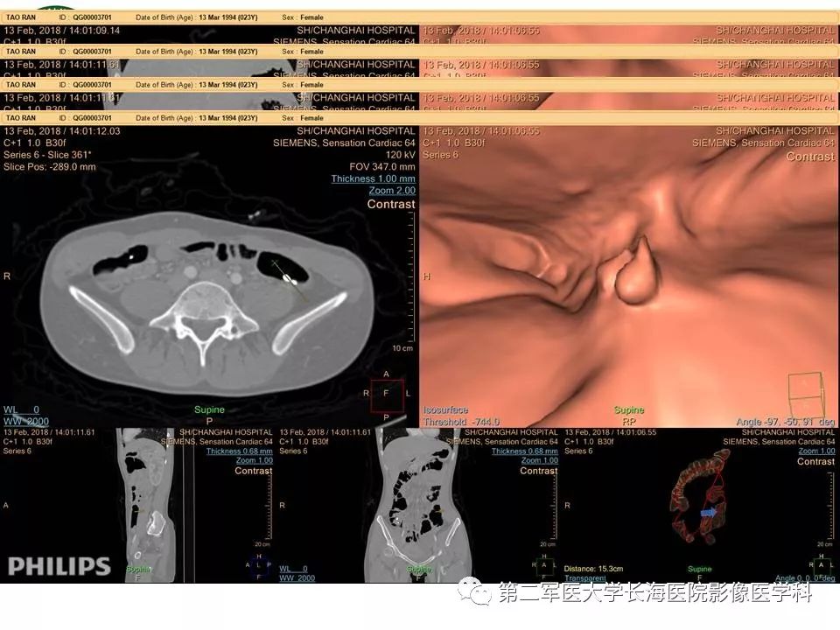
Task: Click the orientation cube in 3D colon view
Action: coord(822,566)
